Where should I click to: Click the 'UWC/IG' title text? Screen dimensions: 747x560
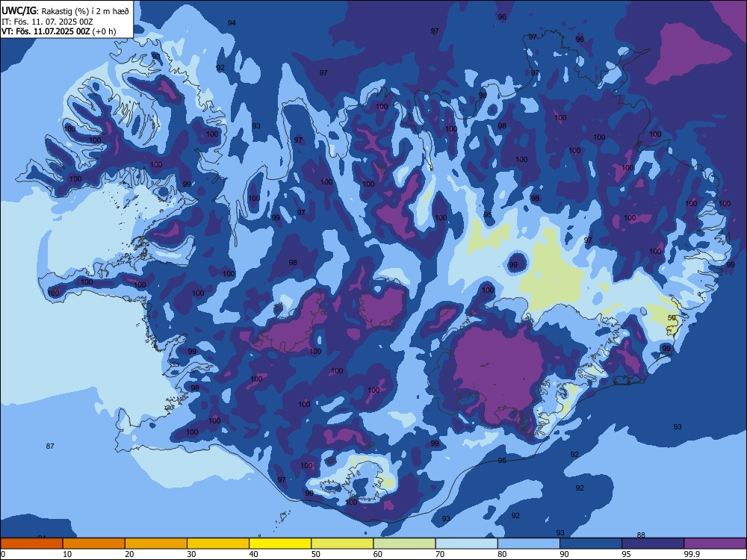pos(19,11)
